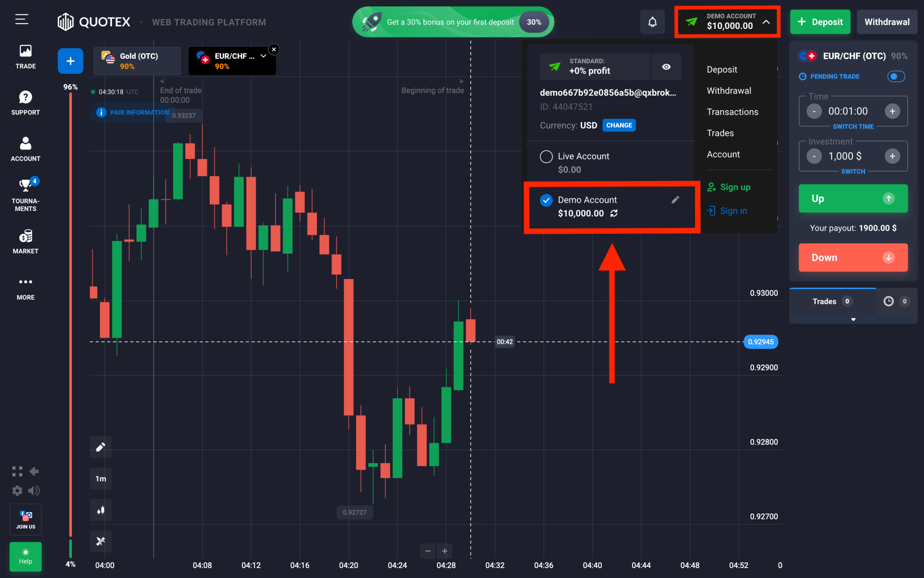
Task: Switch to the Gold (OTC) tab
Action: pos(137,61)
